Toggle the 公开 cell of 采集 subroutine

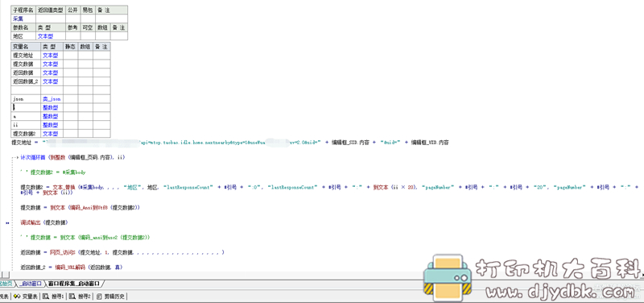point(72,19)
